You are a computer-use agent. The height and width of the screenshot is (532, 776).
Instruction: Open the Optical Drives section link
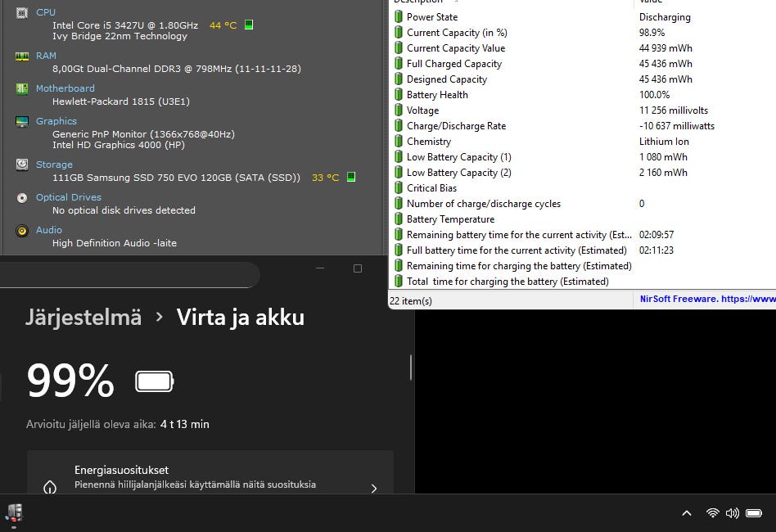pyautogui.click(x=68, y=197)
